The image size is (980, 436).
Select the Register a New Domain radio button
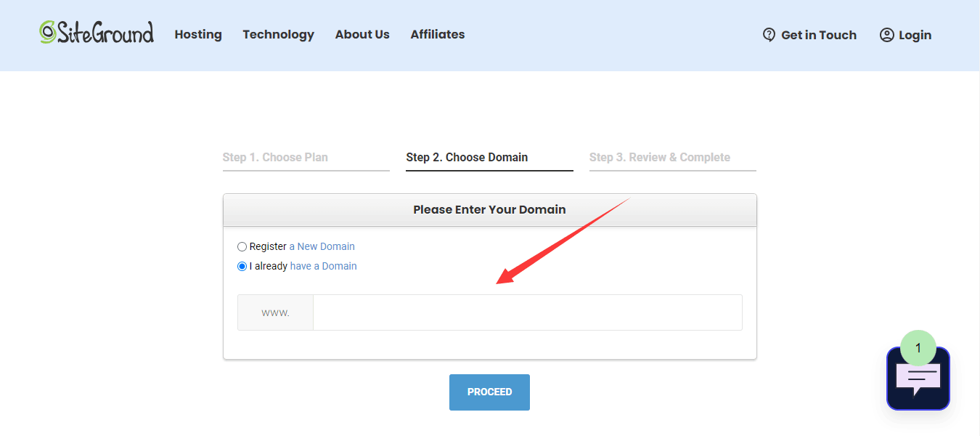[x=242, y=247]
